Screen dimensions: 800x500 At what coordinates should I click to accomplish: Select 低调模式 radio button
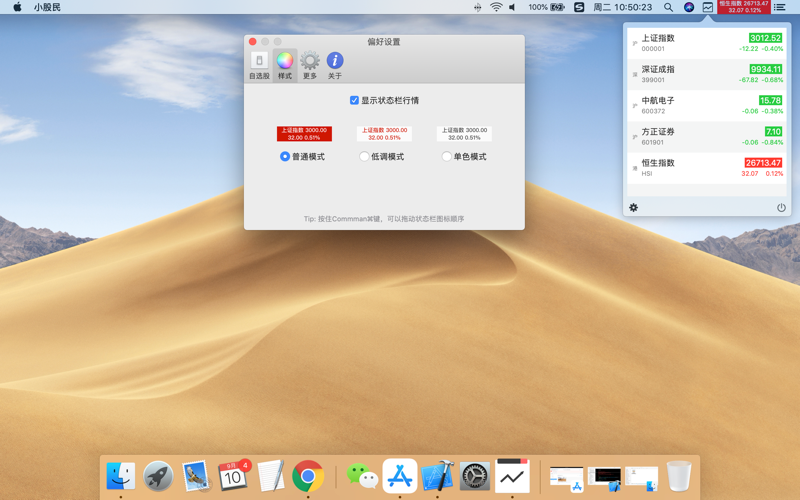pyautogui.click(x=364, y=157)
